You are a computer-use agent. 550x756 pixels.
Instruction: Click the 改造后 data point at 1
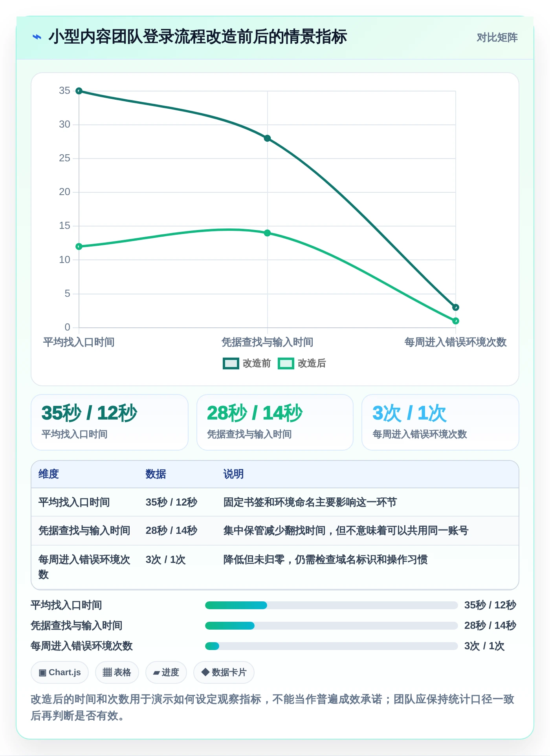(x=456, y=321)
